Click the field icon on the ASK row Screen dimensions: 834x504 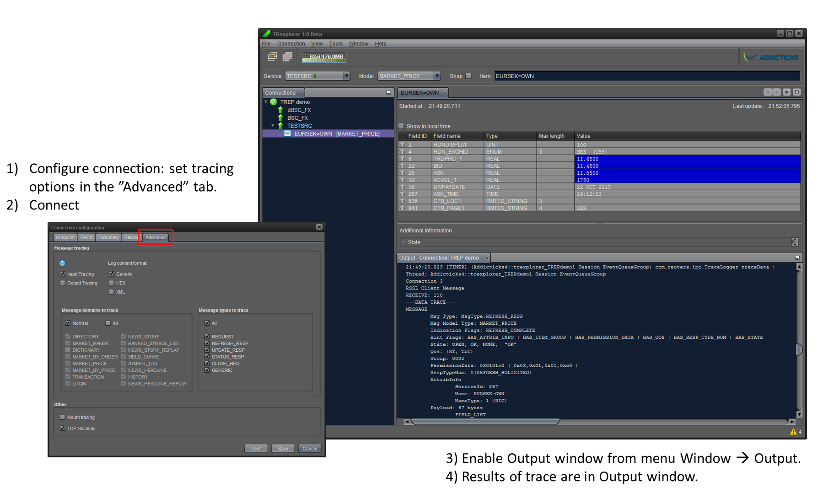tap(402, 173)
